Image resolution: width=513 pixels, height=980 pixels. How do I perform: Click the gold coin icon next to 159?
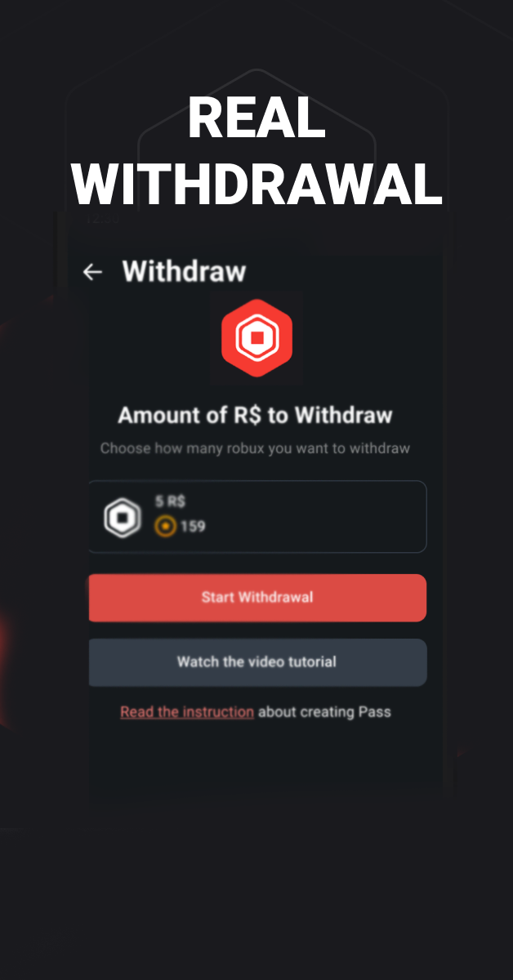pyautogui.click(x=165, y=526)
